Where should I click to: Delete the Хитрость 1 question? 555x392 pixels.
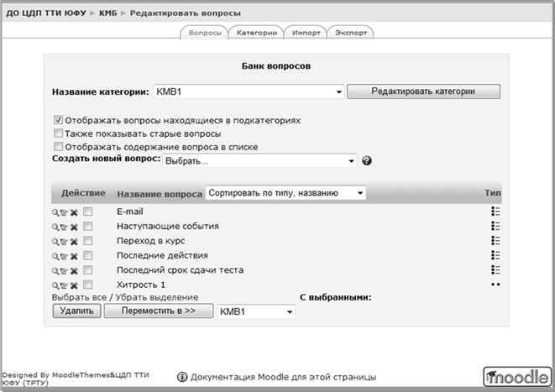click(x=74, y=285)
